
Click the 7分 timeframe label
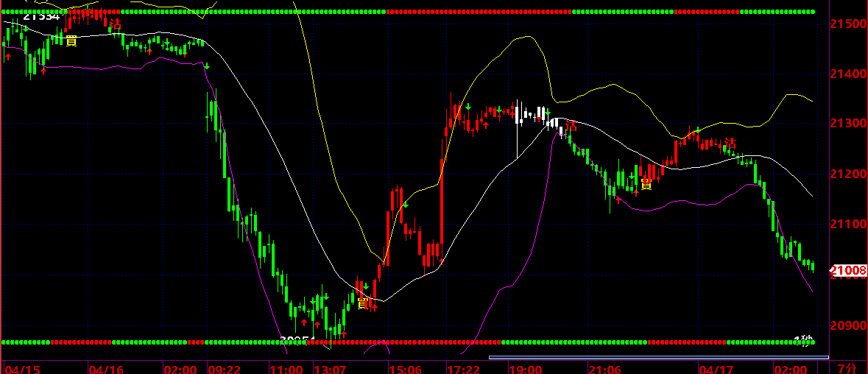pos(847,368)
